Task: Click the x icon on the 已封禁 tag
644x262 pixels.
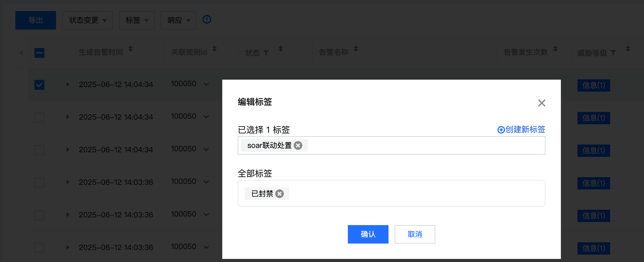Action: (x=280, y=194)
